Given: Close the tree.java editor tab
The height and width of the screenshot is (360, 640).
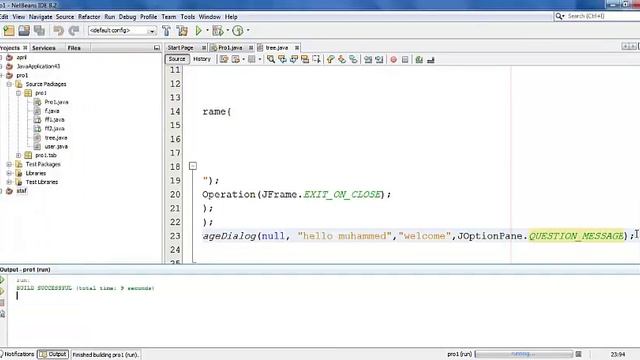Looking at the screenshot, I should (297, 48).
